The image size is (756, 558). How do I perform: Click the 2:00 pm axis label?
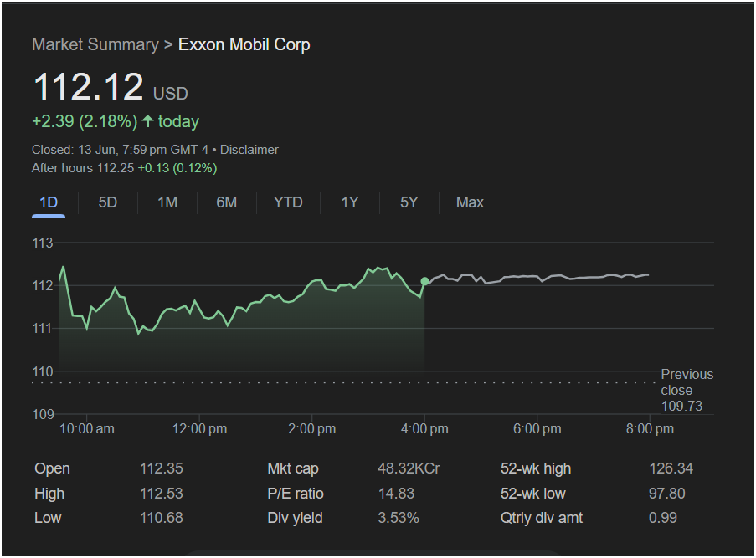coord(312,429)
